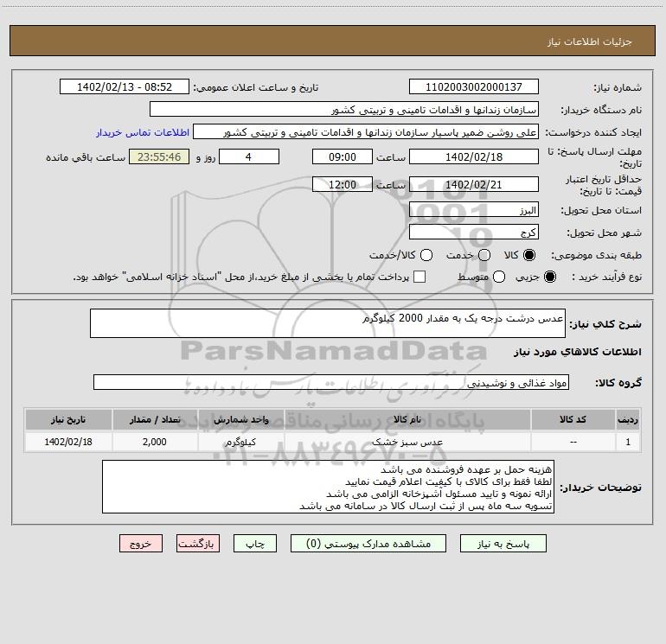Select the متوسط purchase type radio
666x644 pixels.
coord(499,277)
